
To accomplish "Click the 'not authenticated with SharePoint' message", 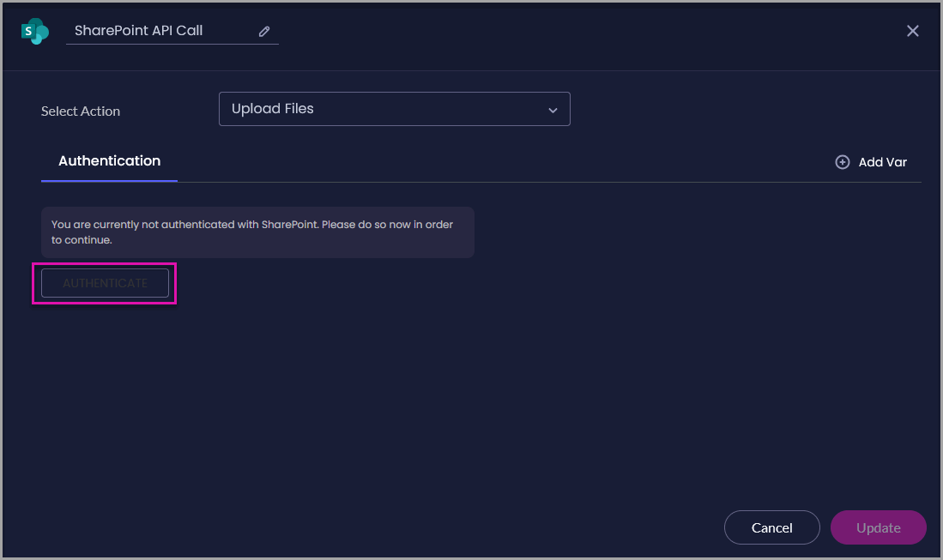I will click(x=257, y=232).
